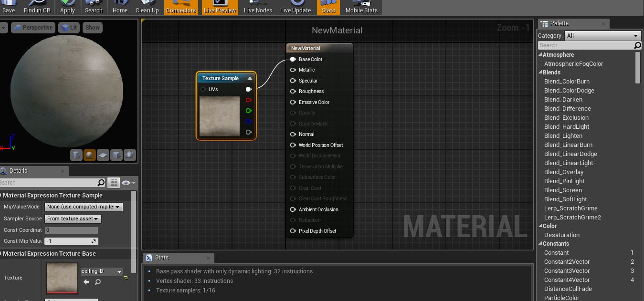Select the cylinder preview mesh shape

coord(76,155)
